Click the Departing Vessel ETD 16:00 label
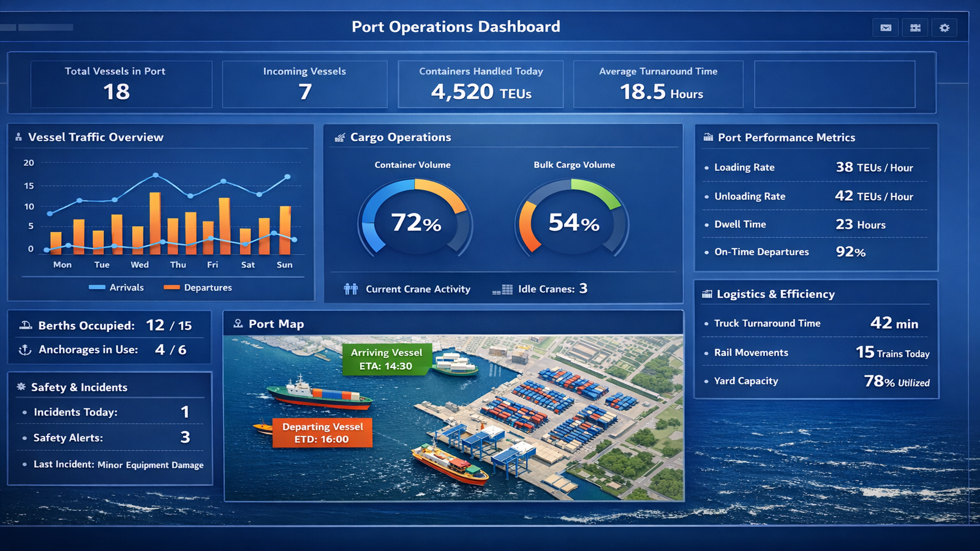980x551 pixels. click(322, 433)
